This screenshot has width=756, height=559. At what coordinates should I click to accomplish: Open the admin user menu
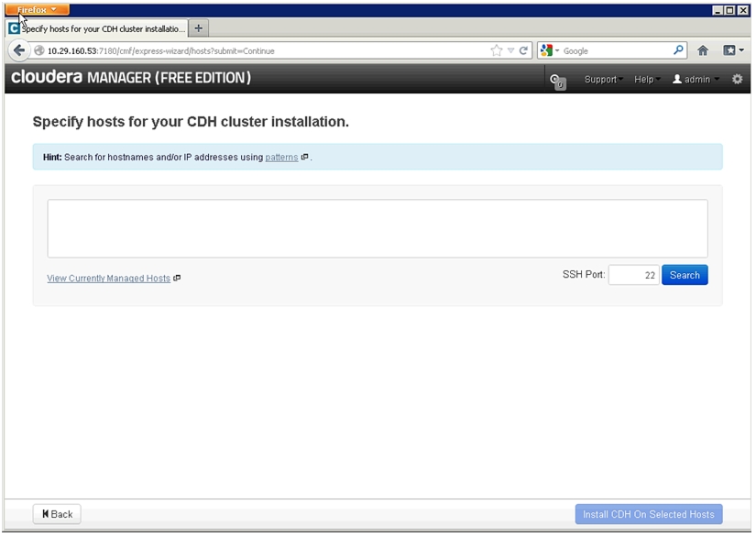point(696,80)
